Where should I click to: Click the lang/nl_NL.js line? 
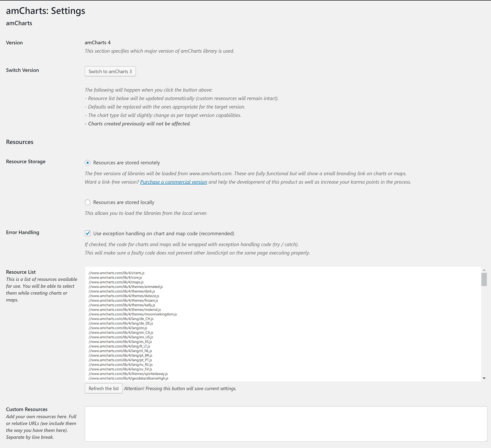coord(120,351)
